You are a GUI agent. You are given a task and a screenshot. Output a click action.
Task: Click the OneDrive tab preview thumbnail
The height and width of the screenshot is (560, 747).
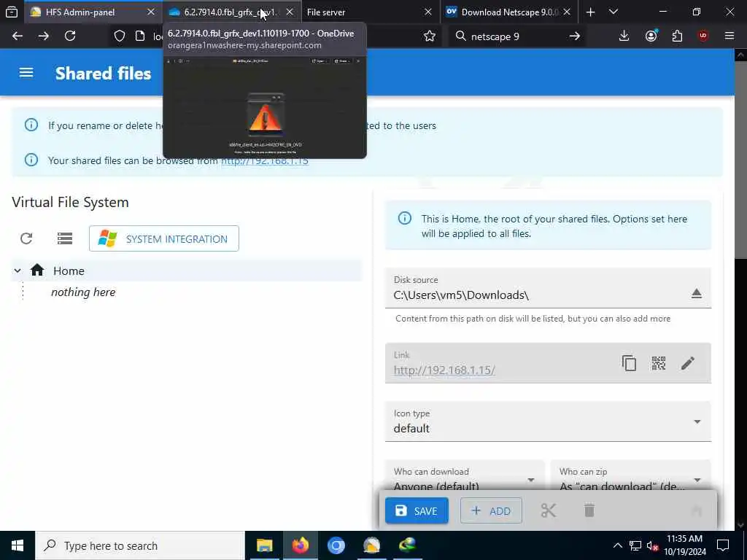click(x=265, y=106)
